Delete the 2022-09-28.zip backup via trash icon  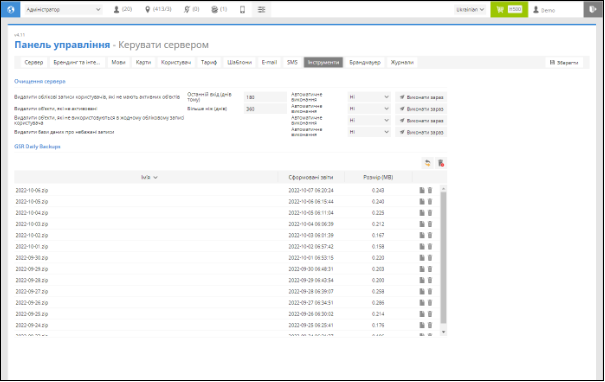tap(430, 280)
